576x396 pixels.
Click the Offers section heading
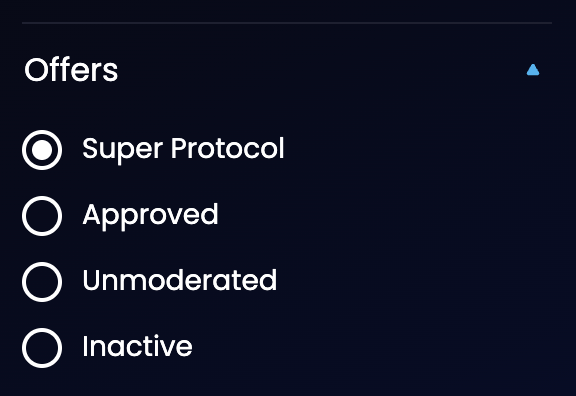pos(71,70)
